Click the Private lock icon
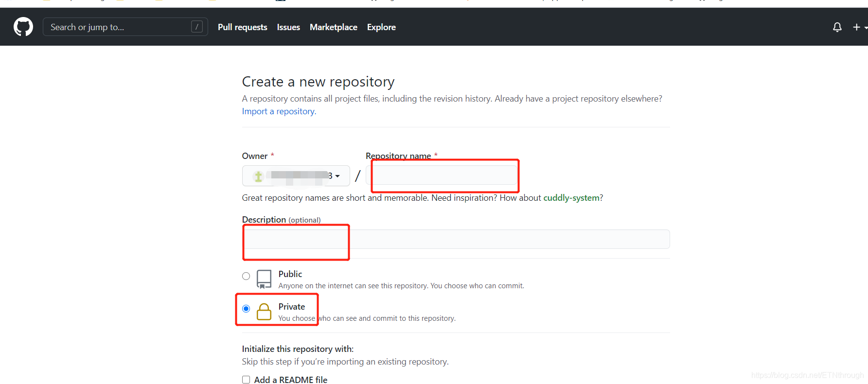 coord(264,312)
